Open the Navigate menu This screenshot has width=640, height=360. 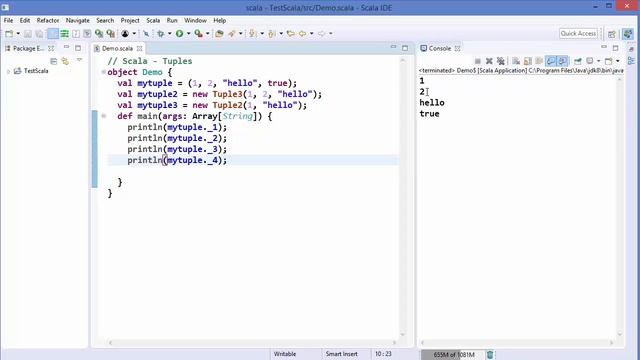[78, 20]
